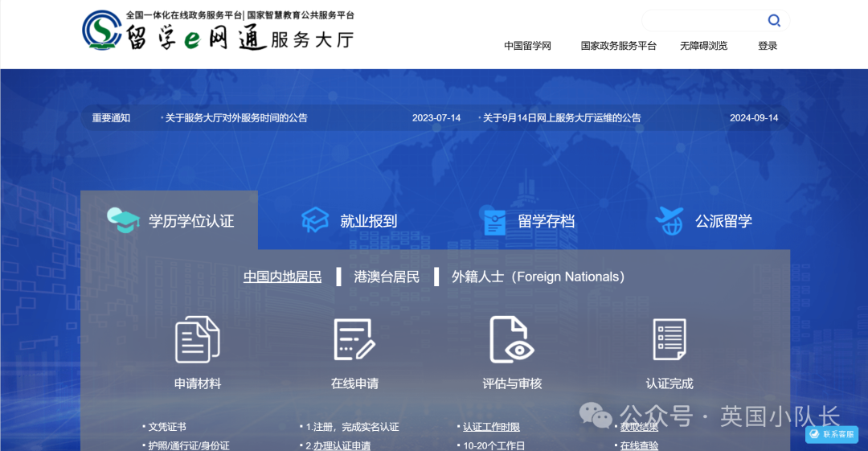Click the 评估与审核 eye document icon
This screenshot has height=451, width=868.
click(x=511, y=339)
